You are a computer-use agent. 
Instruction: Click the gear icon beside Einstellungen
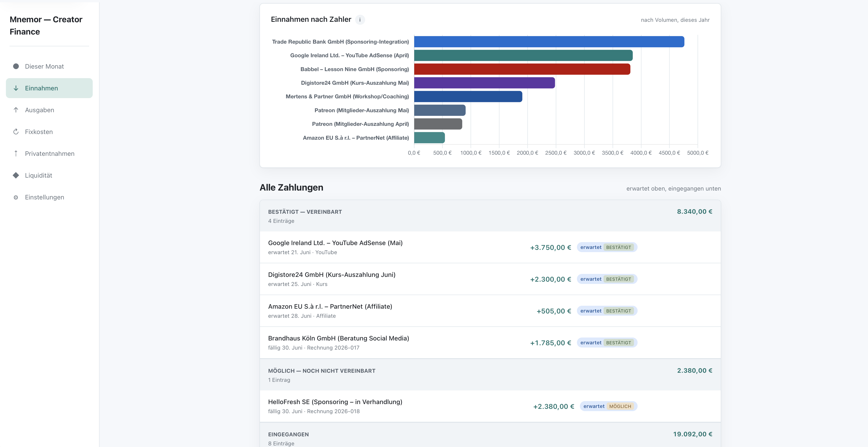click(x=16, y=197)
